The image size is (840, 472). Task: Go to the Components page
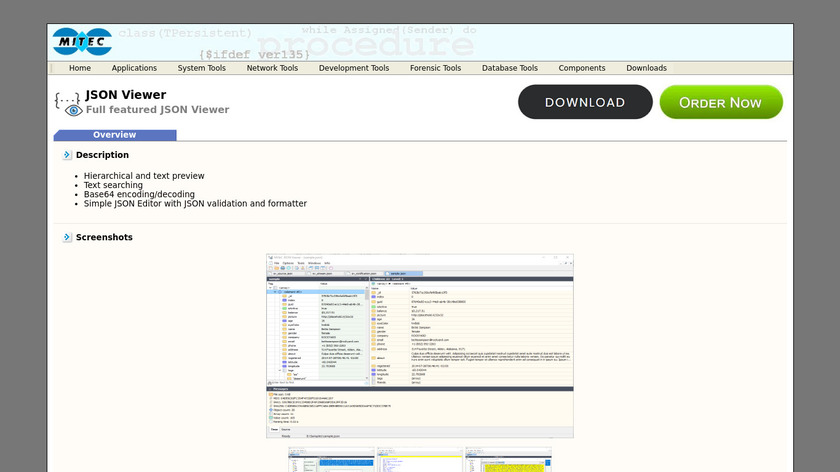582,68
